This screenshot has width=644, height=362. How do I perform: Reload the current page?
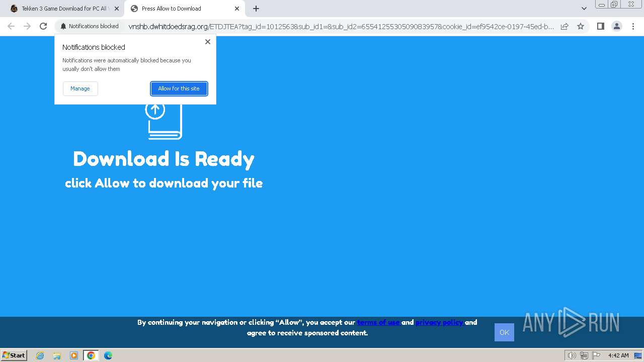[43, 26]
